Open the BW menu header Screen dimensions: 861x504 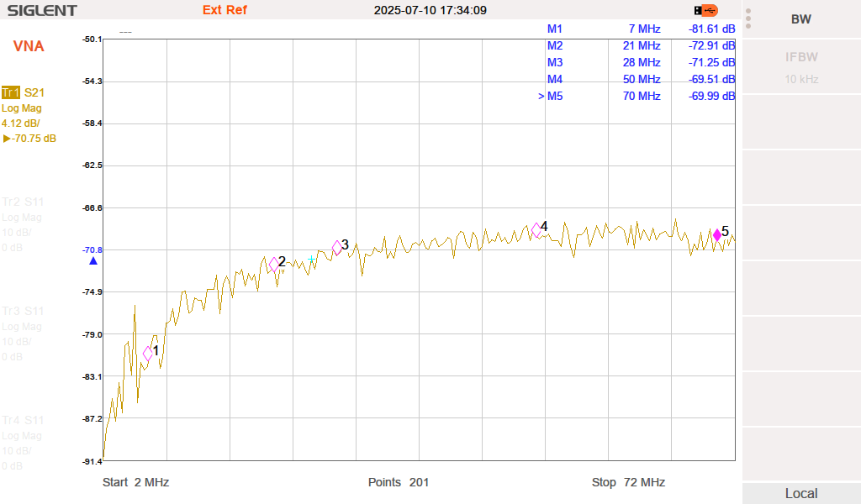click(801, 19)
